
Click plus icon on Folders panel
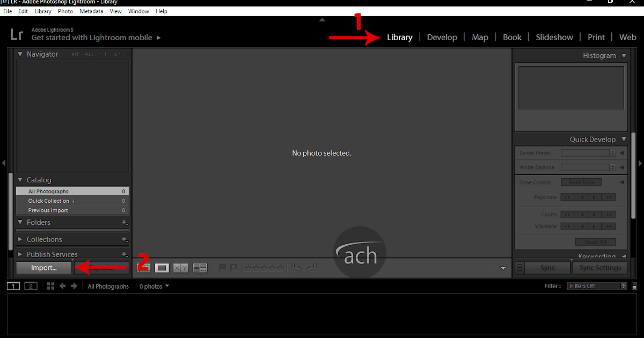coord(124,222)
